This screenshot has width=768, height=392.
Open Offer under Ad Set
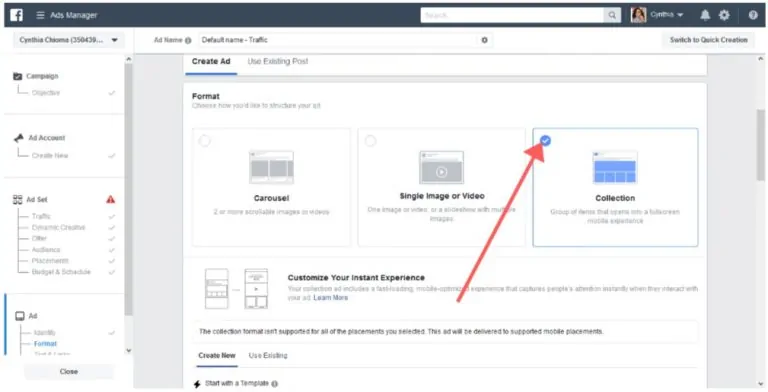(39, 239)
